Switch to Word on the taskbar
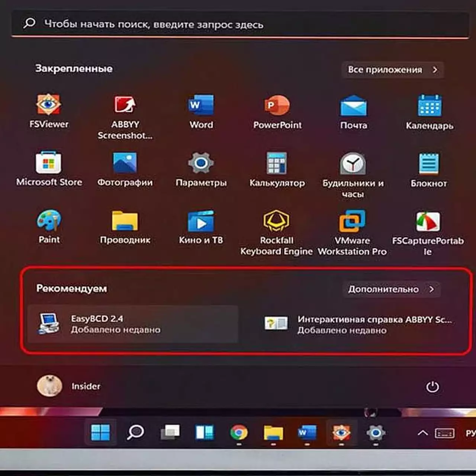The height and width of the screenshot is (476, 476). click(307, 433)
